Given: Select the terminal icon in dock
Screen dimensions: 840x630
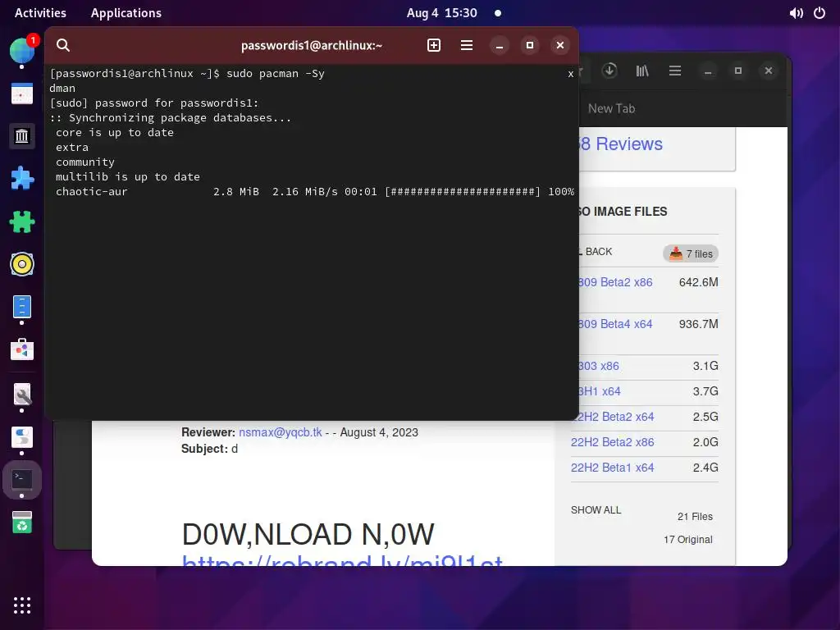Looking at the screenshot, I should tap(22, 479).
